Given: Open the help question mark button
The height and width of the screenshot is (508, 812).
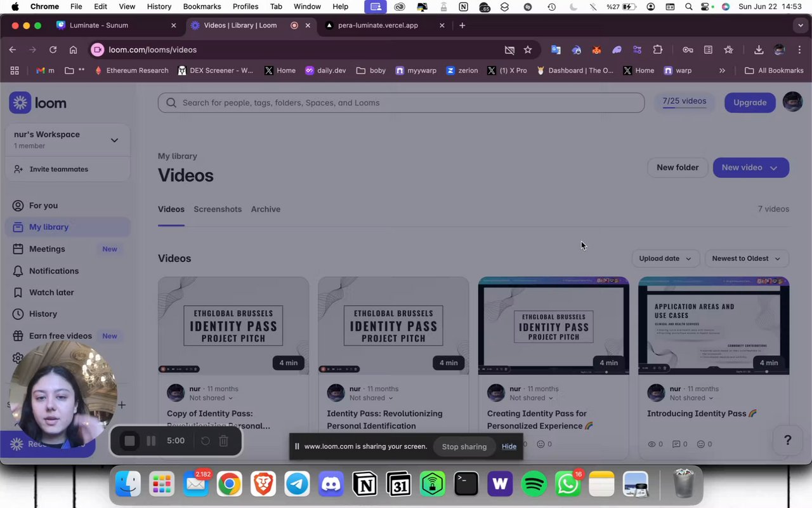Looking at the screenshot, I should click(787, 440).
